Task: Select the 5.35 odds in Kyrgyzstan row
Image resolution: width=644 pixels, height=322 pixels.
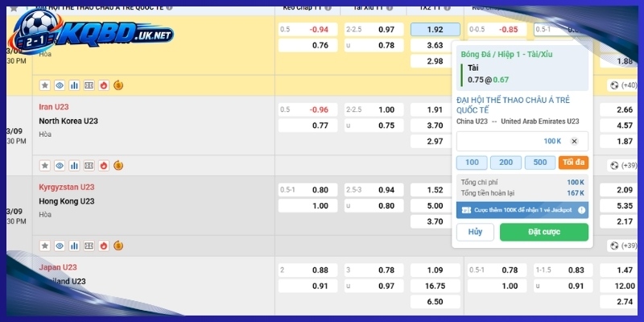Action: point(619,206)
